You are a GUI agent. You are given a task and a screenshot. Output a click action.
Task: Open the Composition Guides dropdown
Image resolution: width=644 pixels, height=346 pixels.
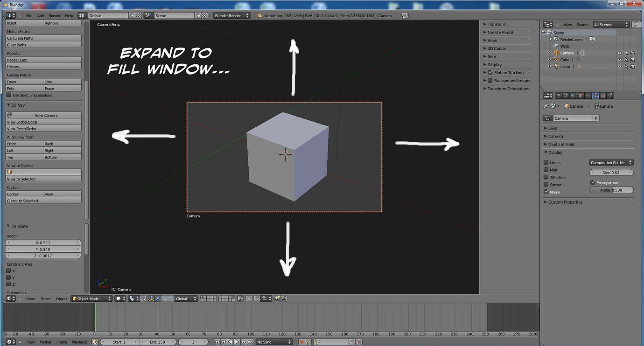click(611, 162)
